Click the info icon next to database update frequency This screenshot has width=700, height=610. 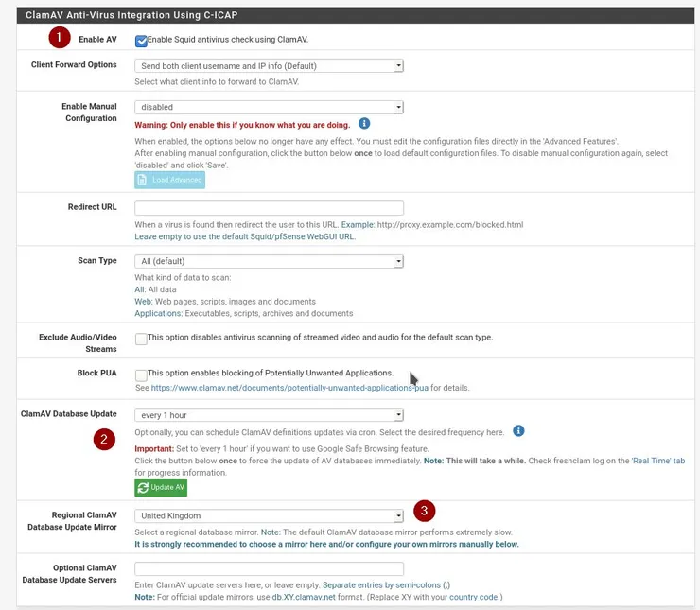518,431
